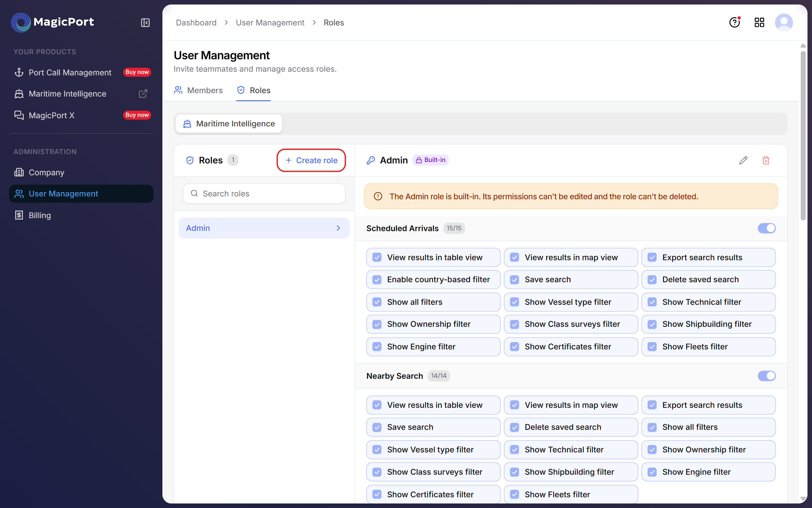Focus the Search roles input field
The height and width of the screenshot is (508, 812).
[x=264, y=194]
